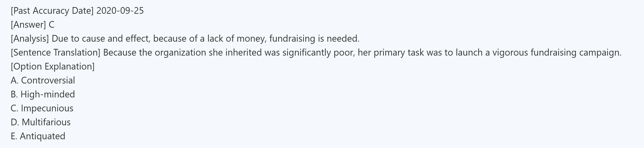
Task: Click the [Analysis] label
Action: tap(30, 39)
